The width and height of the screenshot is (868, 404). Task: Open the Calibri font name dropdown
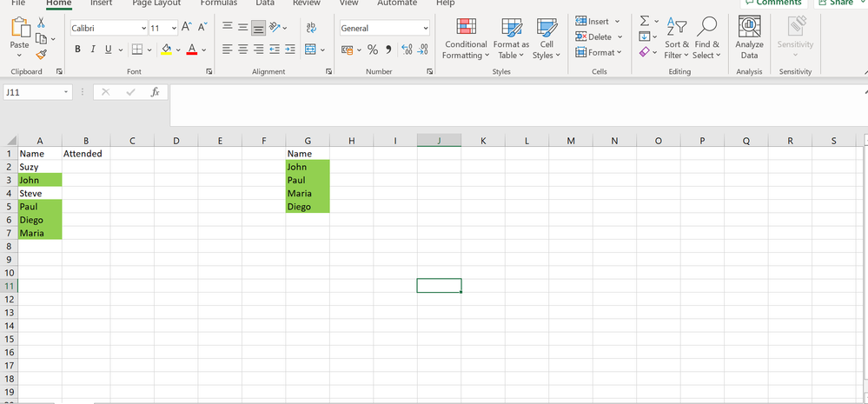tap(144, 28)
